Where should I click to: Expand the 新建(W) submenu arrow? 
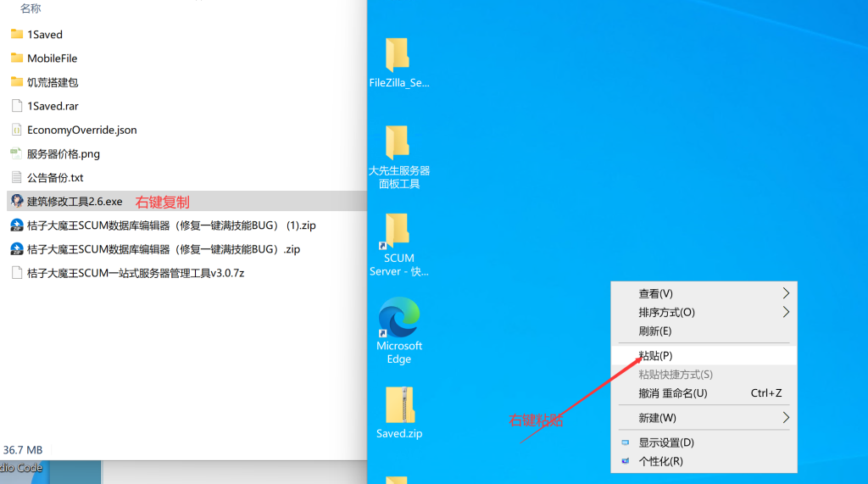786,418
